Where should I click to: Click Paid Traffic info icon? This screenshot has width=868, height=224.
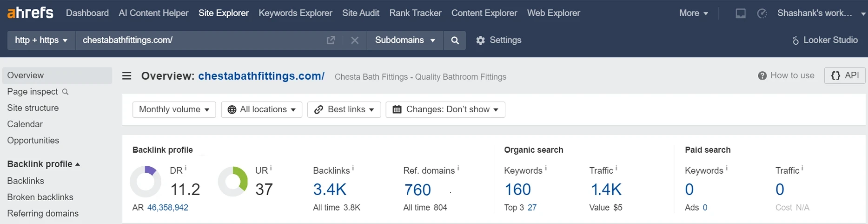click(802, 168)
